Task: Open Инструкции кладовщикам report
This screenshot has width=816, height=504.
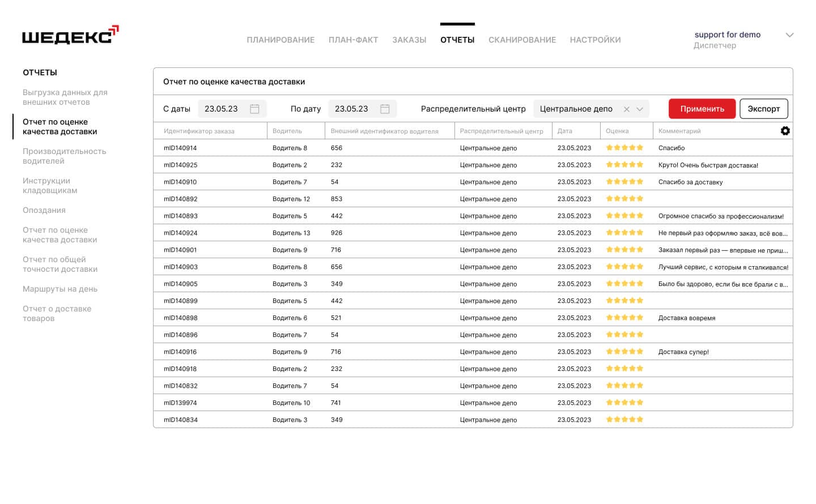Action: pos(50,185)
